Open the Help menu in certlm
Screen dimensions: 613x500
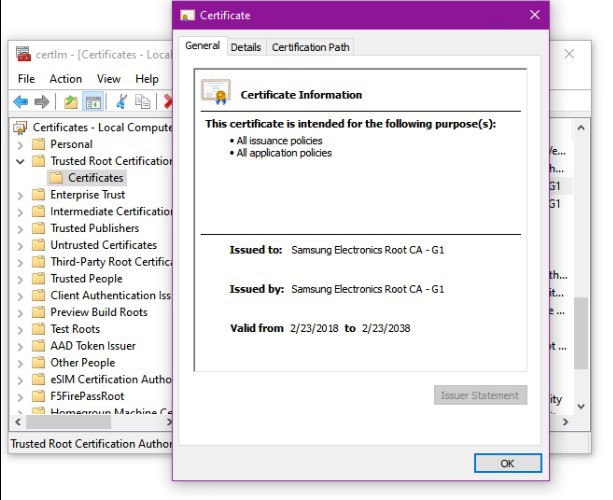point(147,79)
